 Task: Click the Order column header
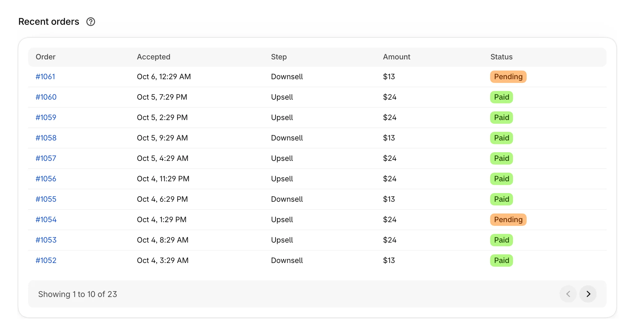pos(46,57)
